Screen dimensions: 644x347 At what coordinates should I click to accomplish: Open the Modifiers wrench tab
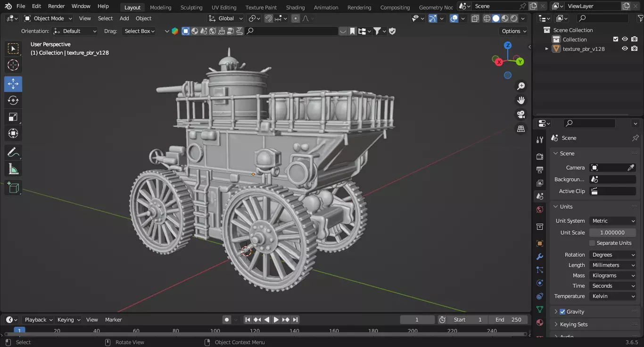click(540, 257)
